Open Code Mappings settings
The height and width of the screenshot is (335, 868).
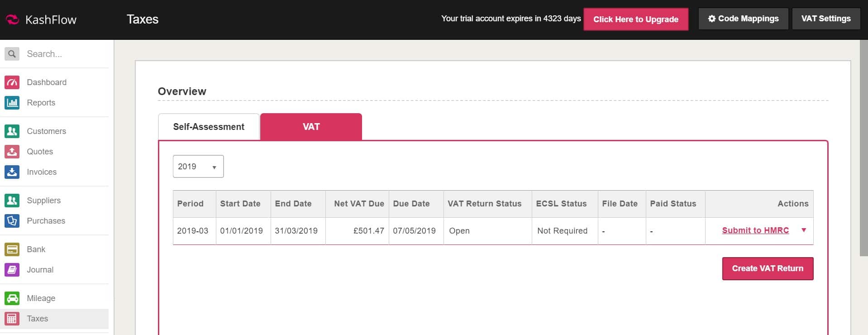coord(743,19)
